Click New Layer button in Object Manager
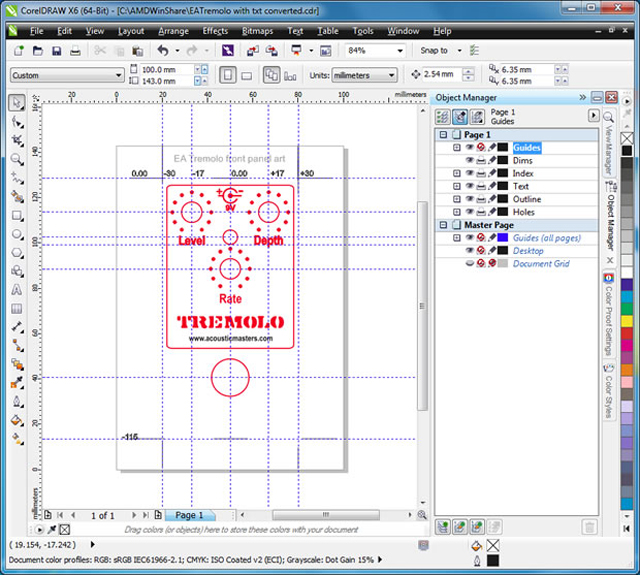Viewport: 640px width, 575px height. pos(443,527)
